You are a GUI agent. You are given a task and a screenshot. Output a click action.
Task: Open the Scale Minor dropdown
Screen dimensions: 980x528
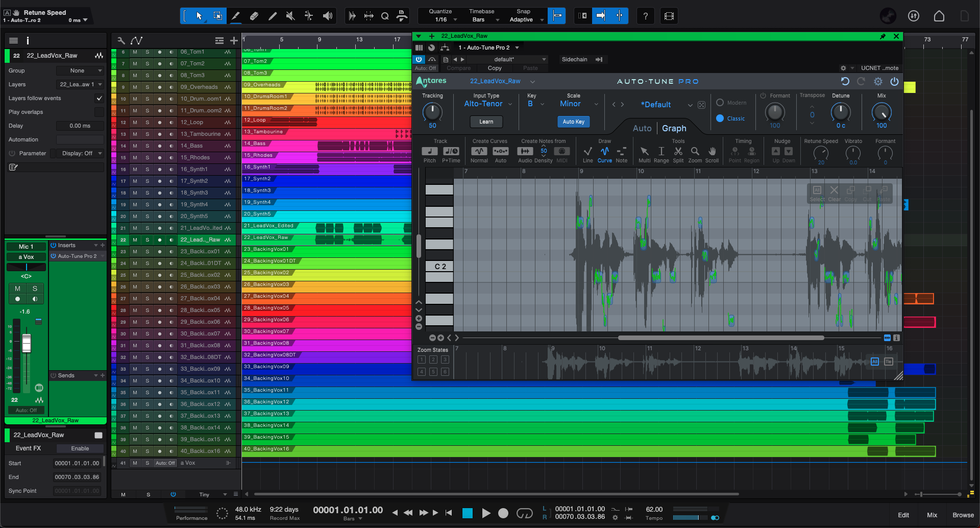(x=579, y=104)
